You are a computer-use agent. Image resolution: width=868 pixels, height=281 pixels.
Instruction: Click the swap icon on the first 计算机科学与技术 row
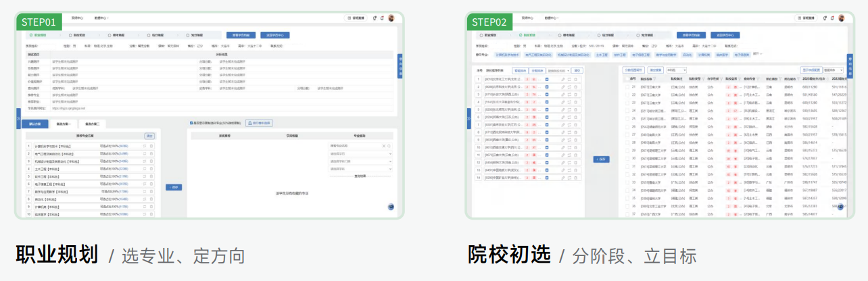[144, 145]
